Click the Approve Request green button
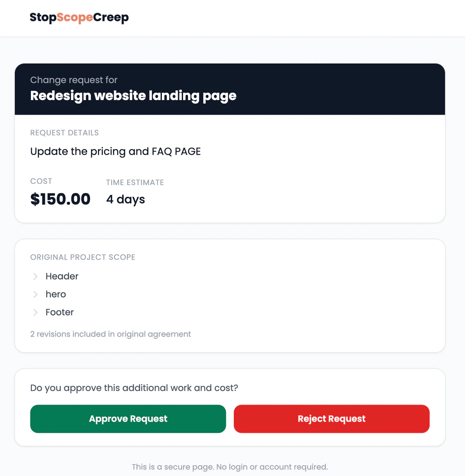The width and height of the screenshot is (465, 476). click(127, 419)
